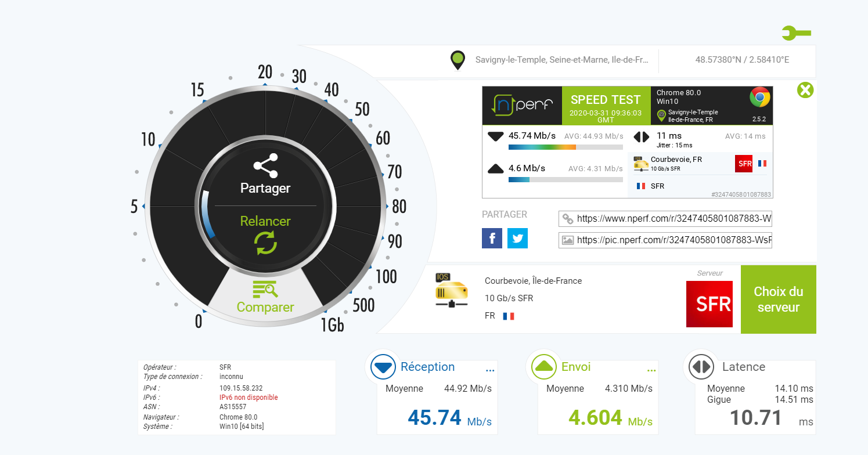The height and width of the screenshot is (455, 868).
Task: Click the Système value Win10 [64 bits]
Action: coord(242,427)
